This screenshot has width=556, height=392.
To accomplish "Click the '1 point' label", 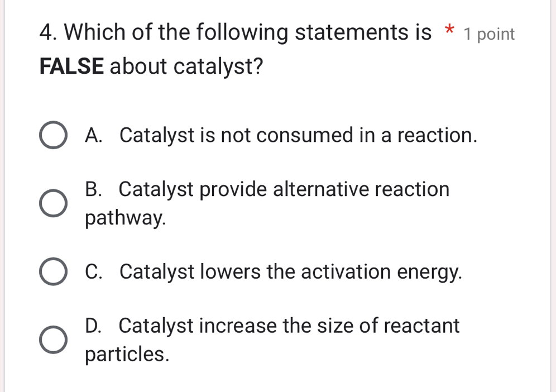I will 489,35.
